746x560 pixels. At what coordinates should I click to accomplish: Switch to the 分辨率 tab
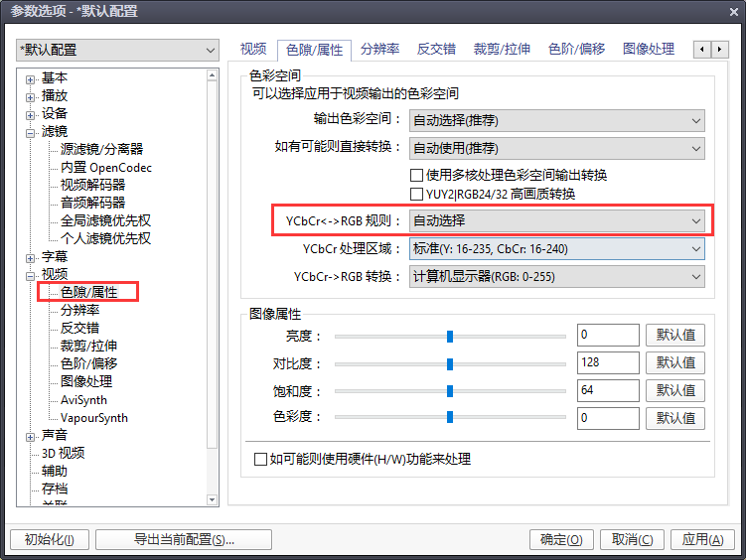tap(379, 49)
